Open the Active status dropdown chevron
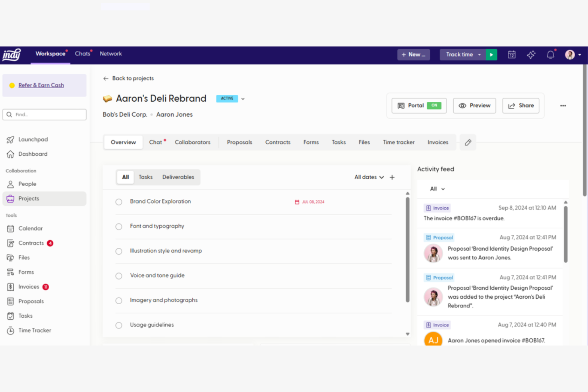This screenshot has width=588, height=392. tap(243, 98)
